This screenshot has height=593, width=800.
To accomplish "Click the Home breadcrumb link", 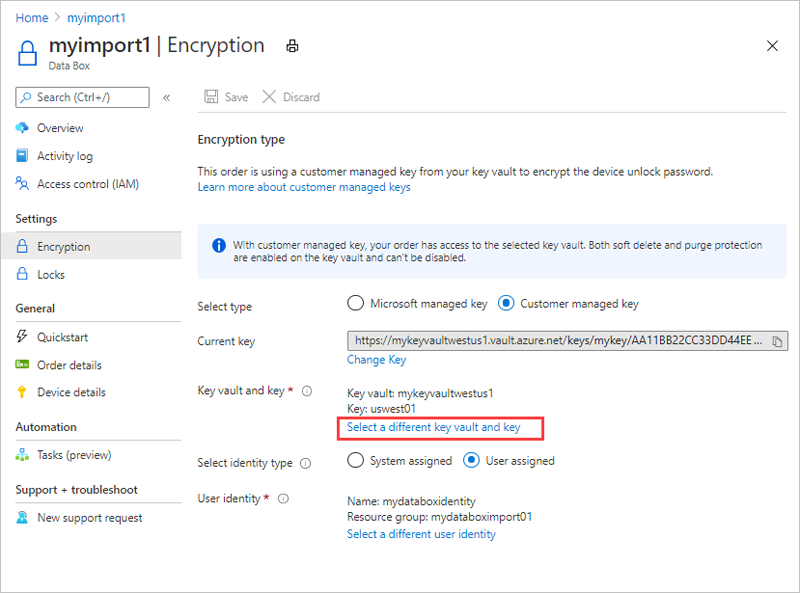I will click(x=32, y=18).
